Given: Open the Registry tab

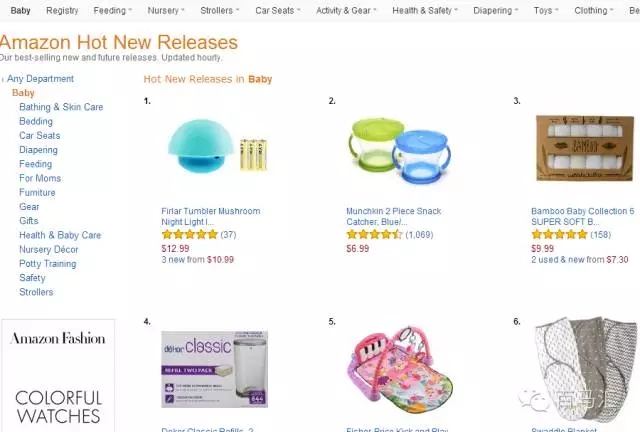Looking at the screenshot, I should click(x=62, y=11).
